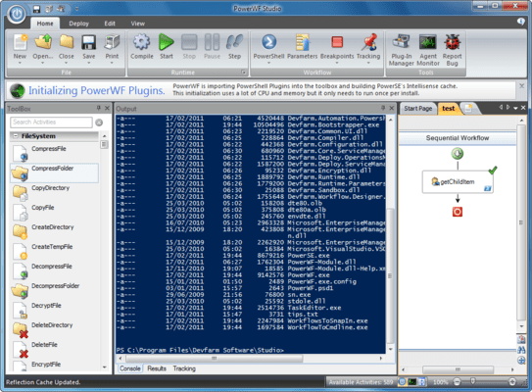Open the New button dropdown arrow
The width and height of the screenshot is (532, 392).
pos(20,63)
